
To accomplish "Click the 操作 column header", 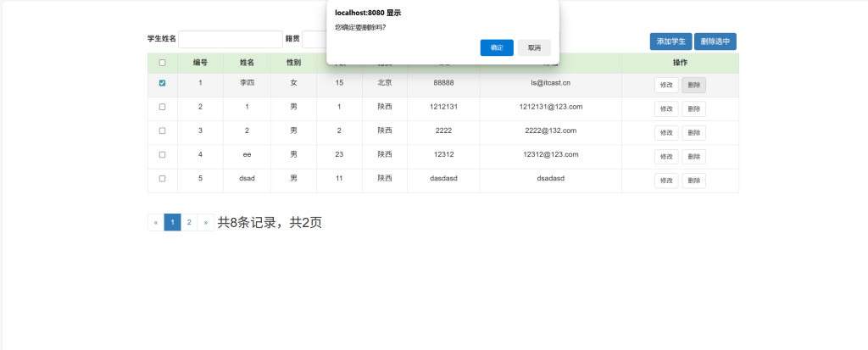I will [x=681, y=63].
